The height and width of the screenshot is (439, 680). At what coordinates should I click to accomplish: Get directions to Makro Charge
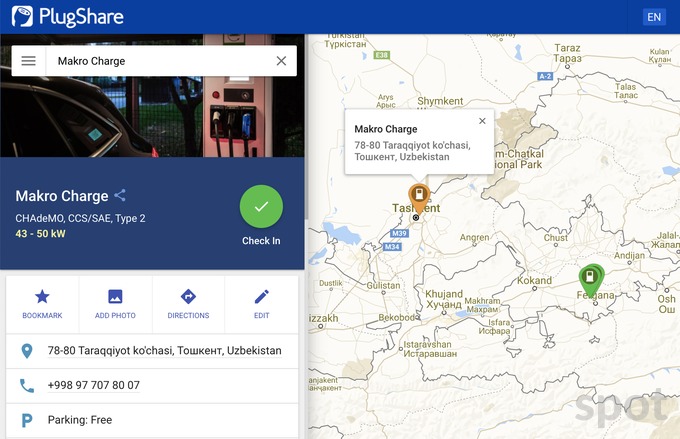point(188,304)
